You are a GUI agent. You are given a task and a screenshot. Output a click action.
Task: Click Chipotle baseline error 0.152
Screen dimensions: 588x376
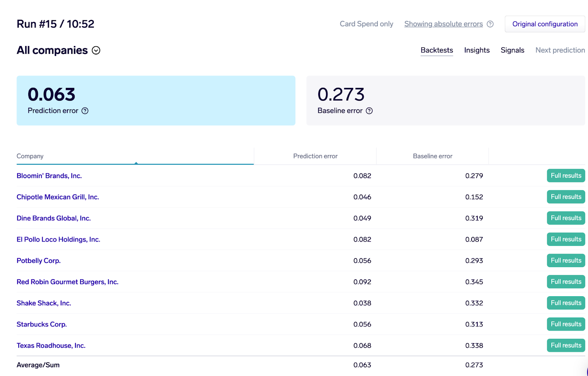pos(474,197)
